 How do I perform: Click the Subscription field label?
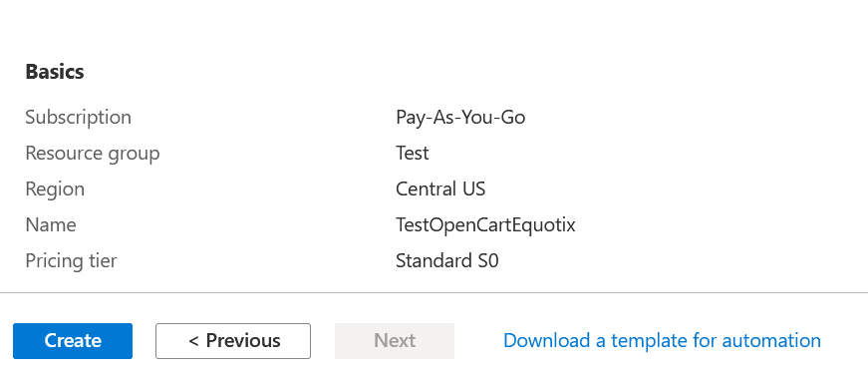78,118
